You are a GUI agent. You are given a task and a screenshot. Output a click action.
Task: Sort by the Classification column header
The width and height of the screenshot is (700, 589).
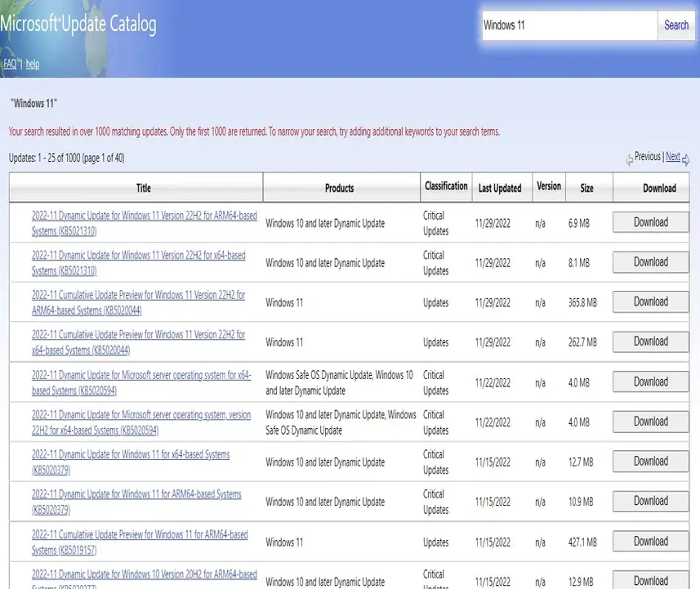click(446, 185)
